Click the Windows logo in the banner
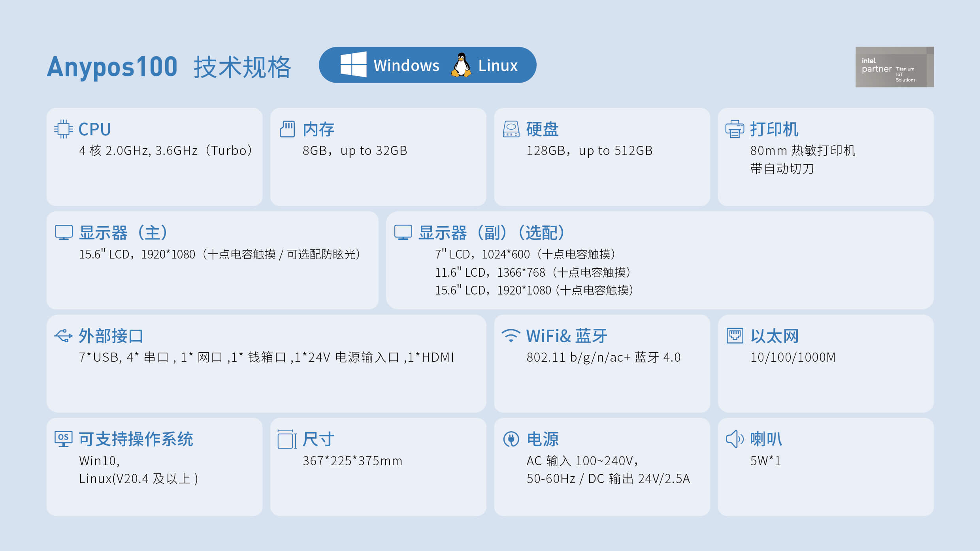 click(354, 64)
